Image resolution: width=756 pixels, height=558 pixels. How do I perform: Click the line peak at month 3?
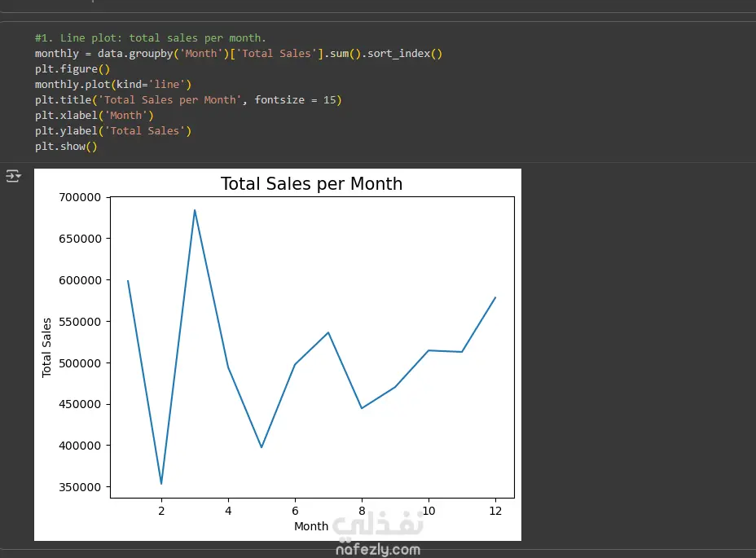(x=195, y=210)
